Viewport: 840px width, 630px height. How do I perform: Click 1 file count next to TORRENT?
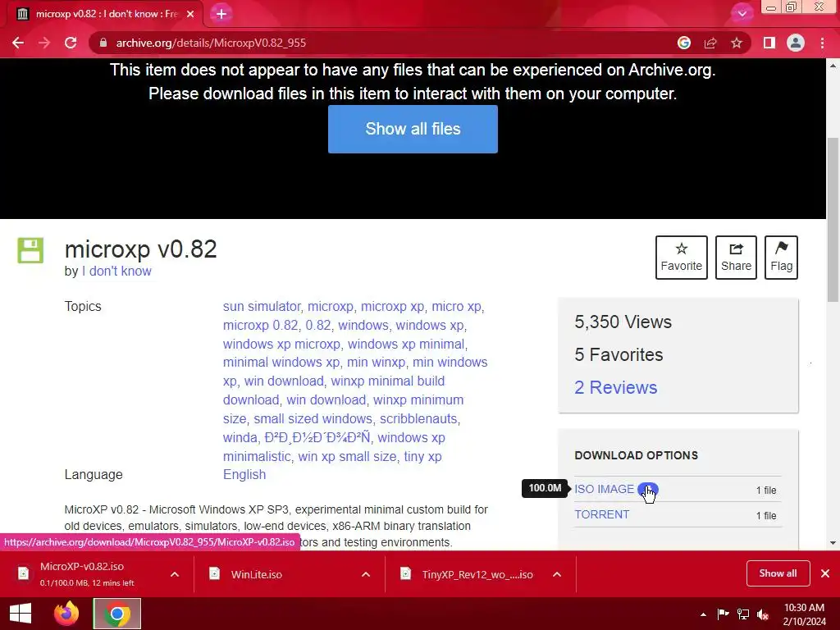(x=766, y=516)
